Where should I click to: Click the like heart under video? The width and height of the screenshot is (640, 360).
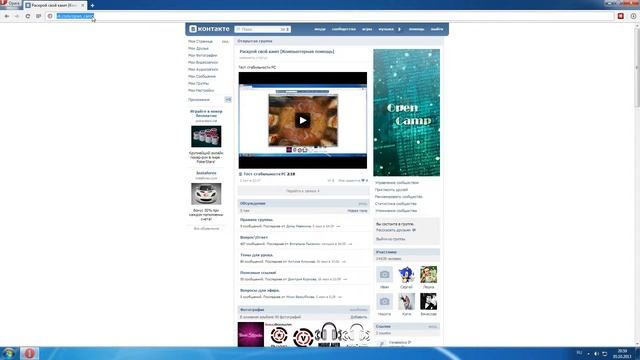(363, 180)
